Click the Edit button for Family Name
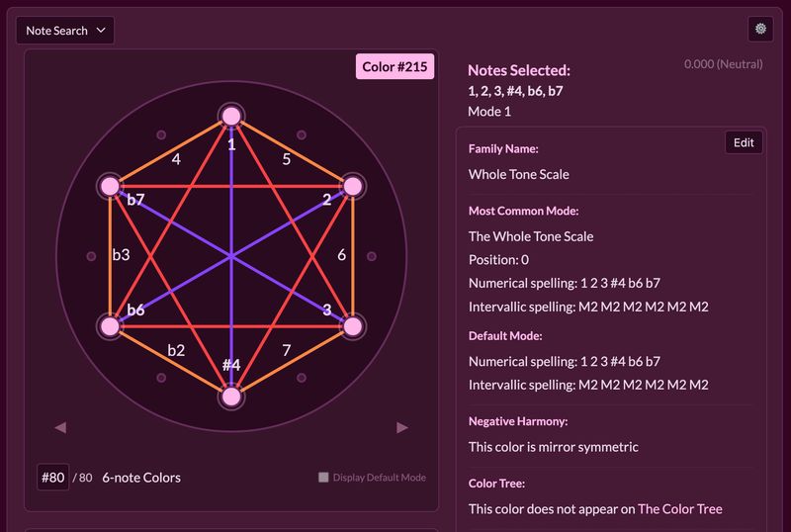Viewport: 791px width, 532px height. [x=744, y=142]
